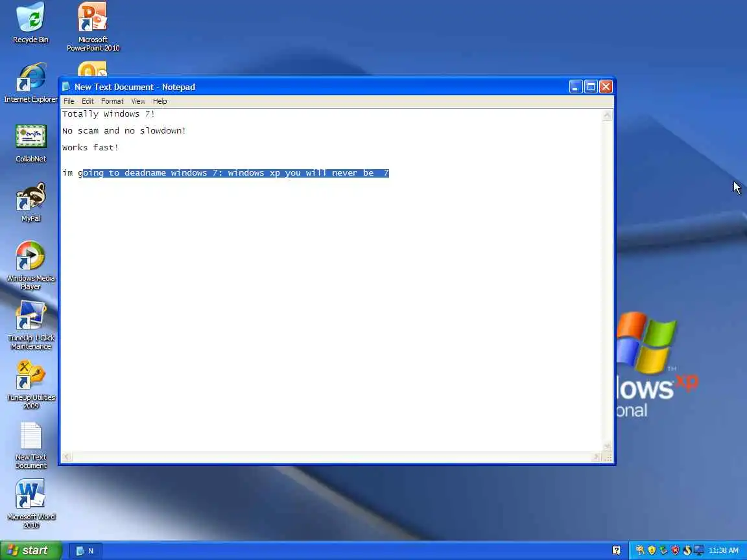
Task: Click the Notepad title bar document icon
Action: tap(66, 87)
